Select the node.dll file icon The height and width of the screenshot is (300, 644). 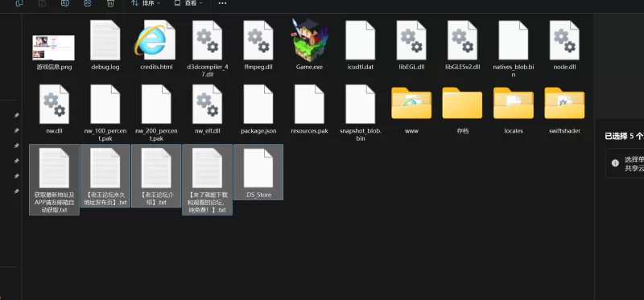[x=564, y=40]
